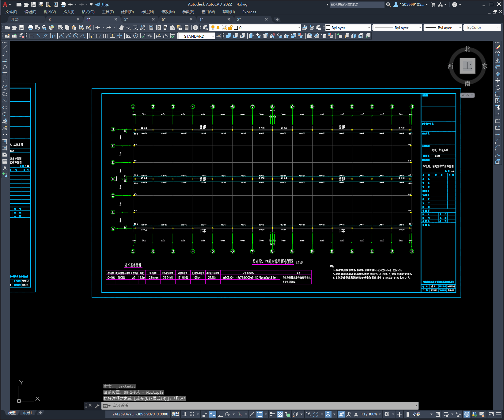Click the Plot print icon in standard toolbar

point(30,28)
